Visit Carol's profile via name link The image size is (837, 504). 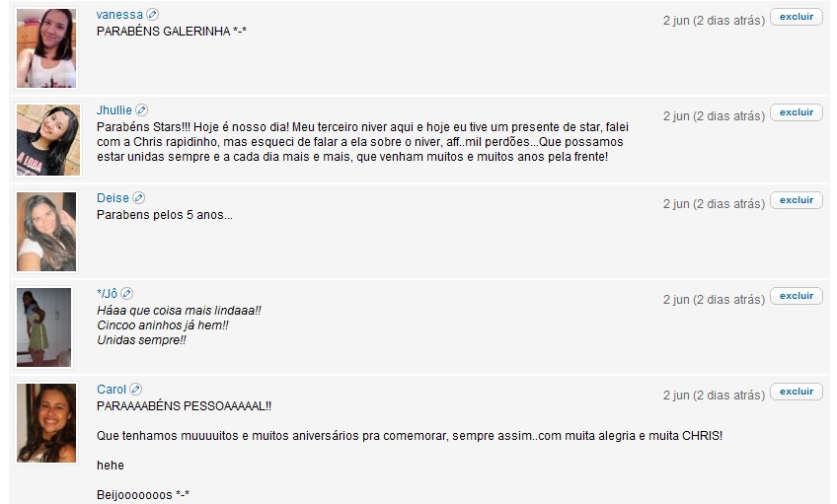click(x=111, y=389)
